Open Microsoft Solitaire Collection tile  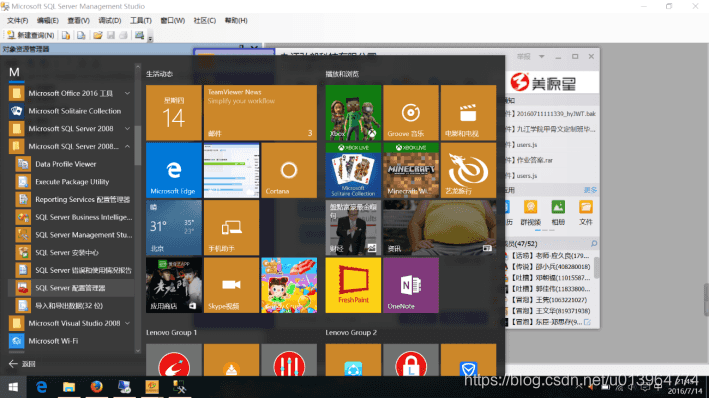[x=353, y=170]
